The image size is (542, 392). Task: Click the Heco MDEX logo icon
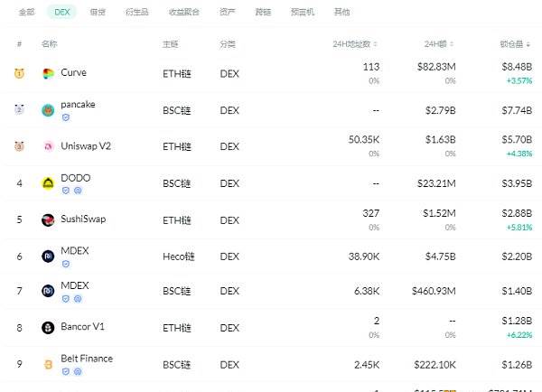(x=48, y=257)
